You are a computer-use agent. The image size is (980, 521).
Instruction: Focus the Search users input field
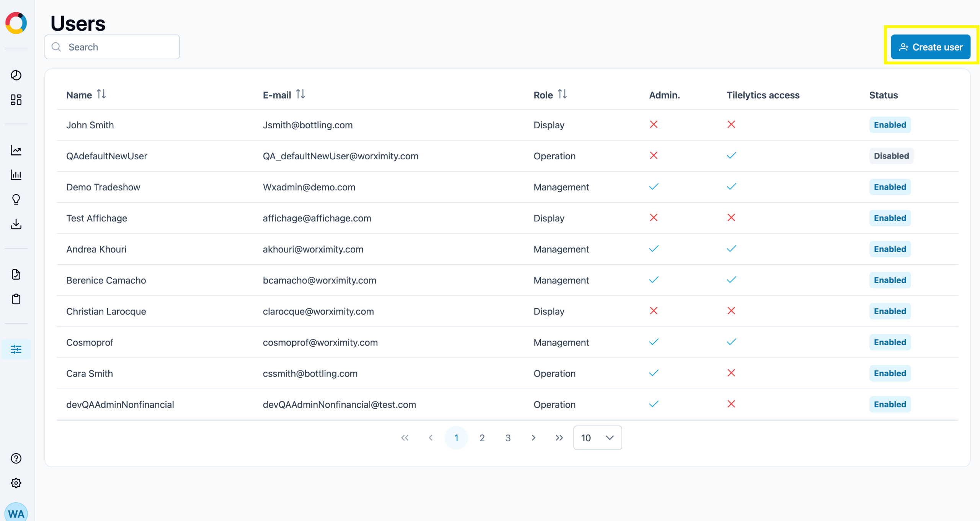[x=112, y=47]
